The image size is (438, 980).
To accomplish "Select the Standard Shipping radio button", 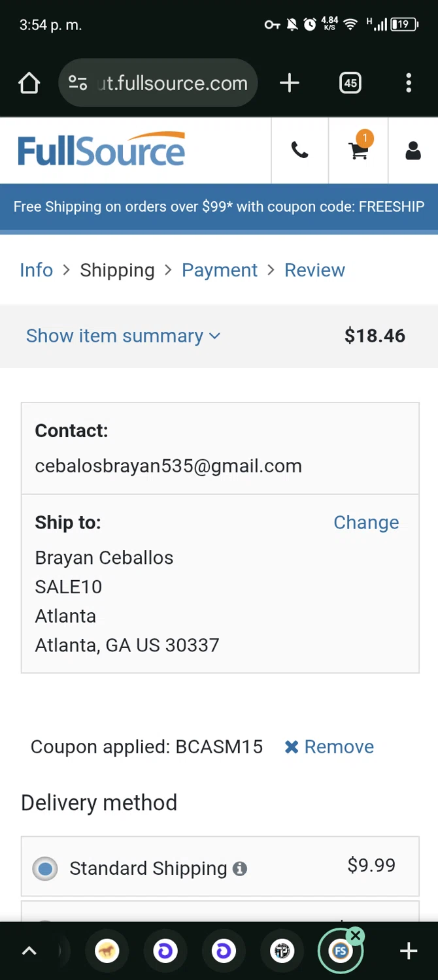I will [x=45, y=868].
